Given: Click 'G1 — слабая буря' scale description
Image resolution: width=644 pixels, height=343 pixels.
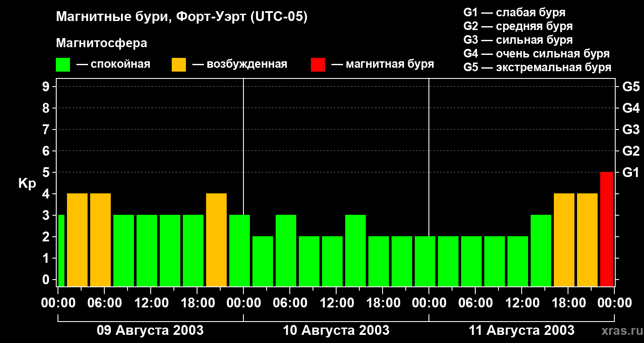Looking at the screenshot, I should 514,12.
